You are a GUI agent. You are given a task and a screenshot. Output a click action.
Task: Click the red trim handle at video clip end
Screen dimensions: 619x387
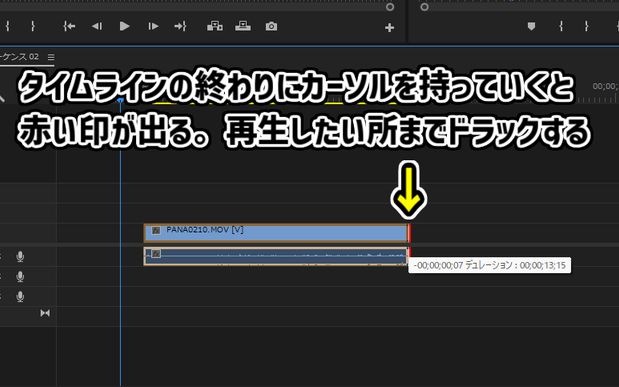tap(409, 233)
